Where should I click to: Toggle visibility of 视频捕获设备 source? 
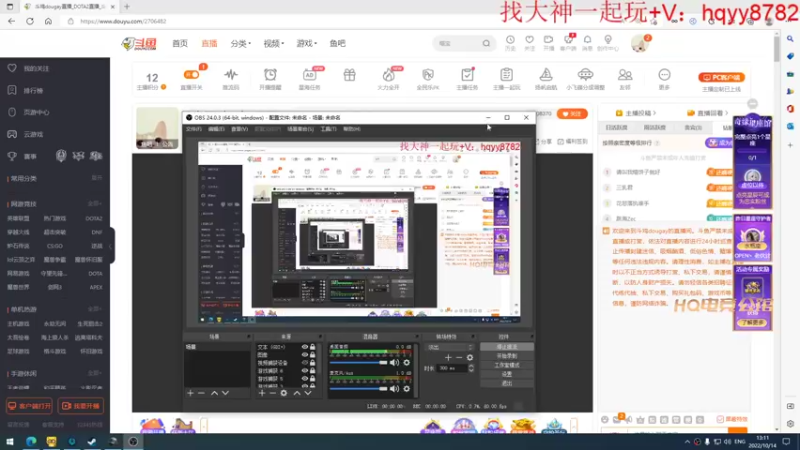point(305,363)
